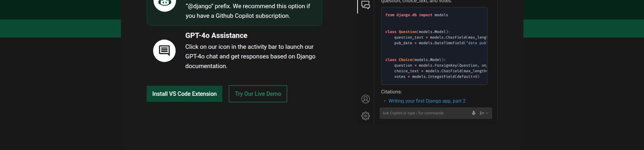Click the from django.db import models line
This screenshot has height=150, width=644.
(417, 15)
